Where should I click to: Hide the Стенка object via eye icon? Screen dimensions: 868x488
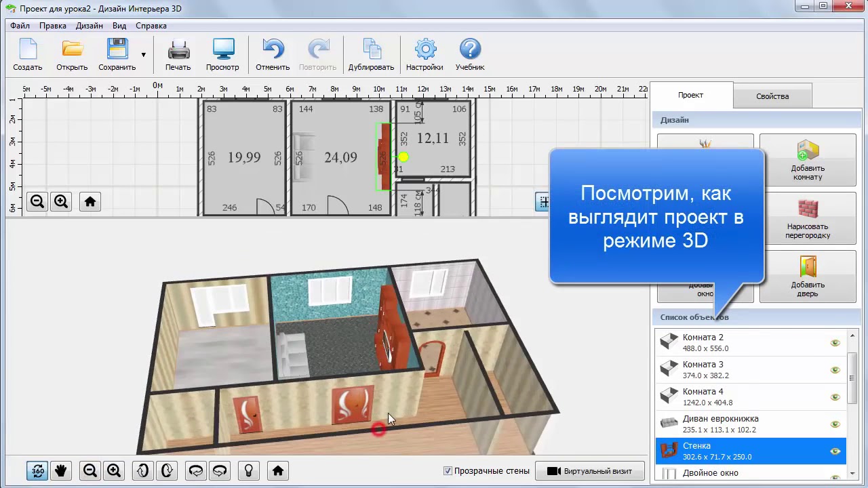[835, 451]
